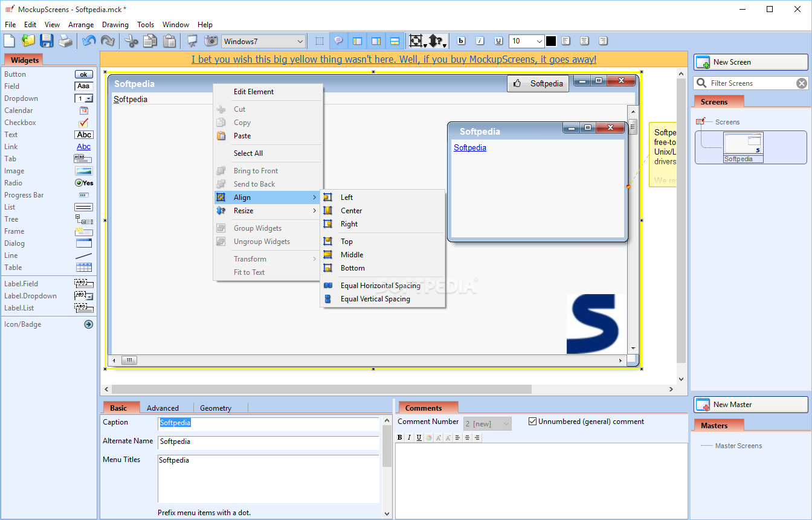Open the Windows7 skin dropdown
Image resolution: width=812 pixels, height=520 pixels.
click(x=263, y=42)
